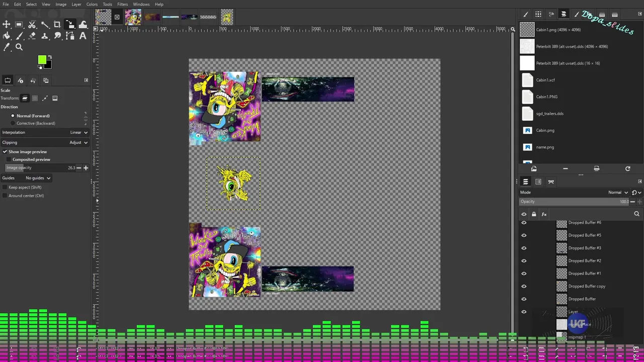Select the Paths tool

click(x=70, y=36)
